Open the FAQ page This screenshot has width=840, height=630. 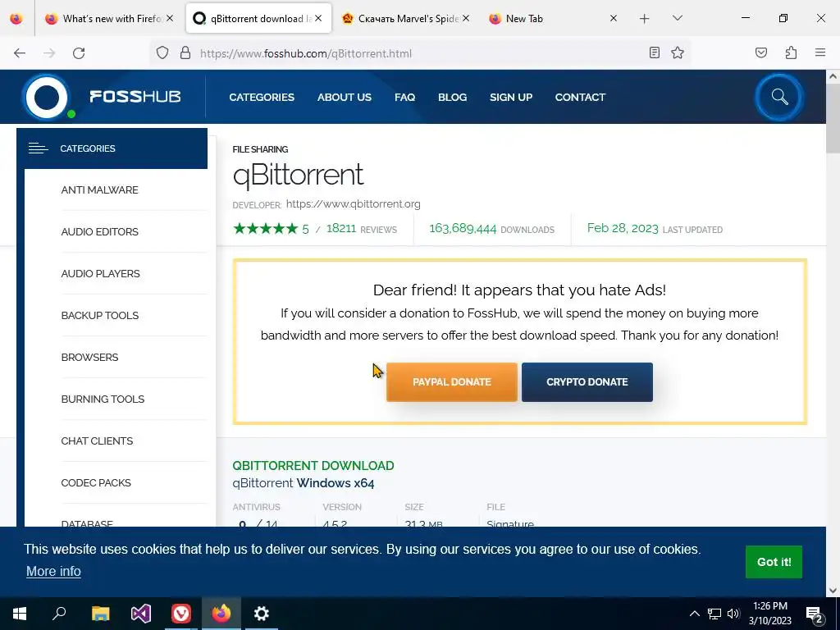(404, 97)
